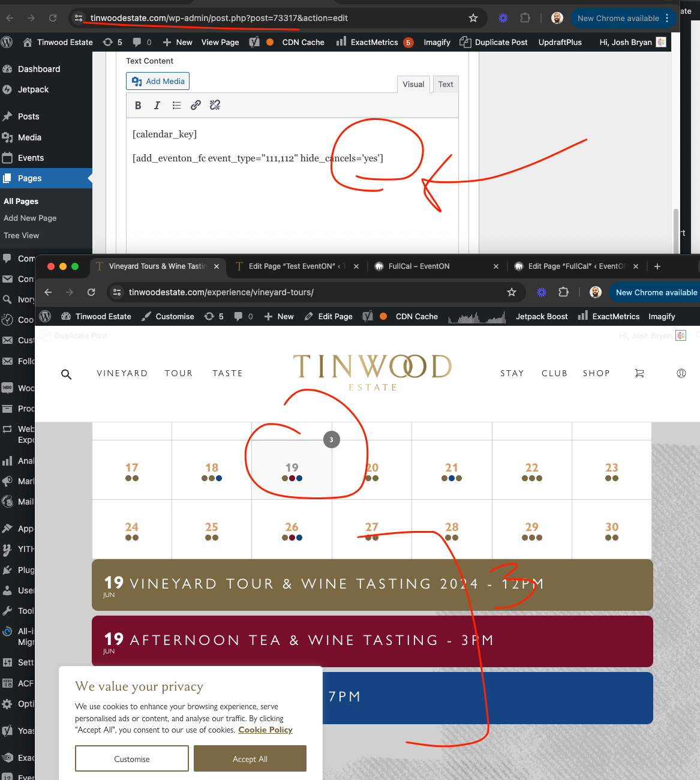Open TASTE navigation menu item
700x780 pixels.
[x=227, y=373]
